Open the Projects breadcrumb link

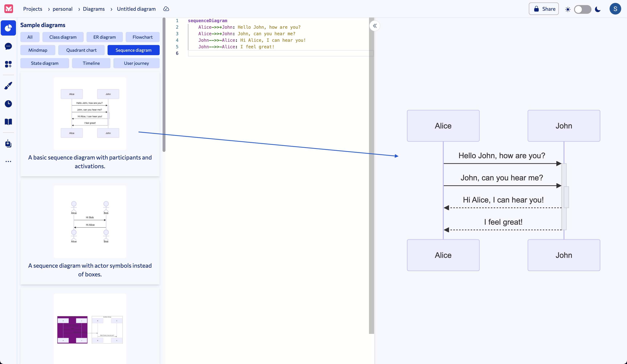pos(33,9)
